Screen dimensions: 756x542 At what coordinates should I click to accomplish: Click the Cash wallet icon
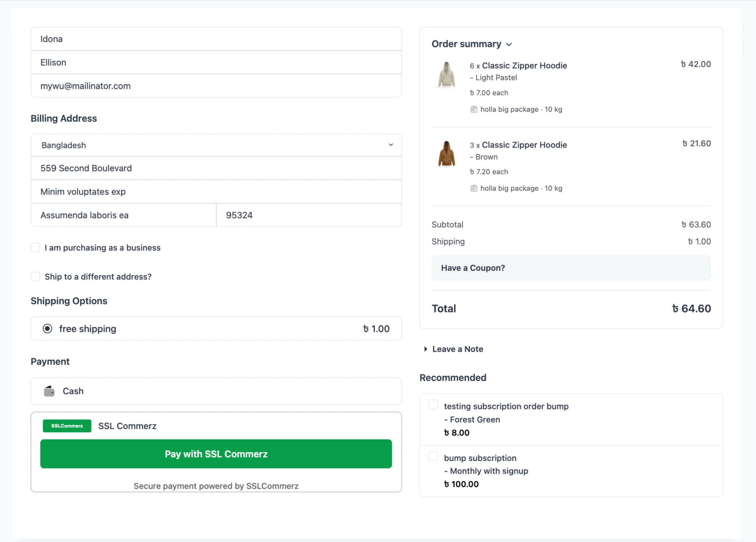click(49, 391)
